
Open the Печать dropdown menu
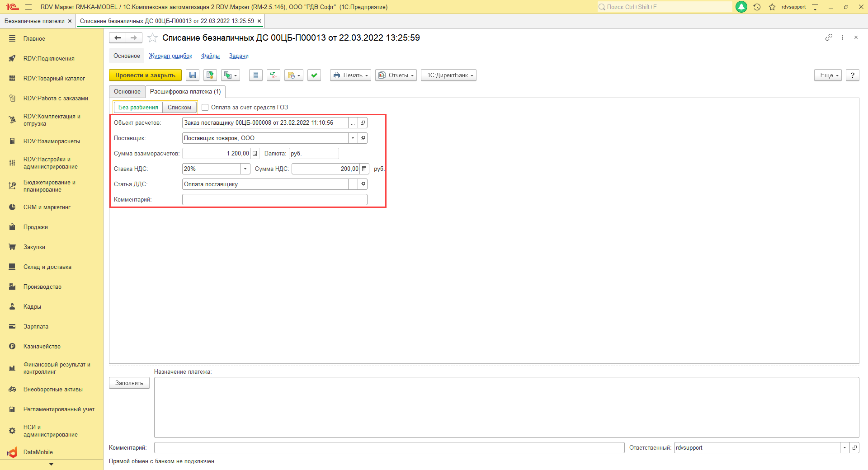point(350,75)
